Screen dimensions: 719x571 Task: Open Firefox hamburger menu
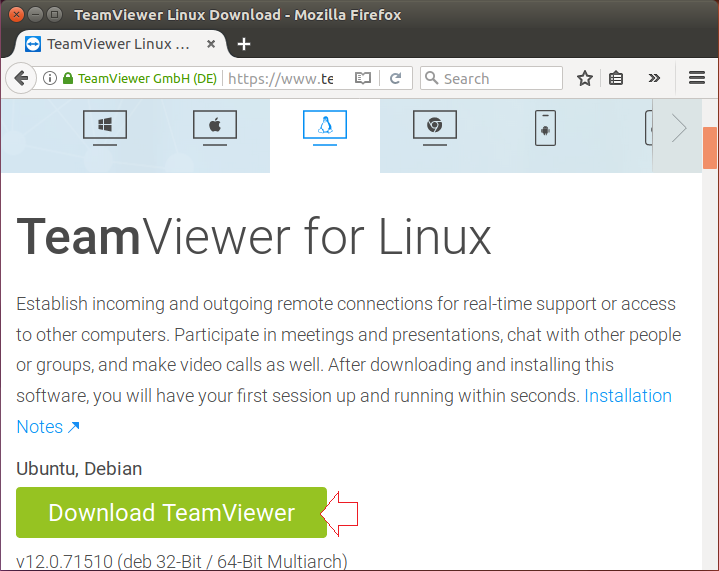(x=697, y=78)
